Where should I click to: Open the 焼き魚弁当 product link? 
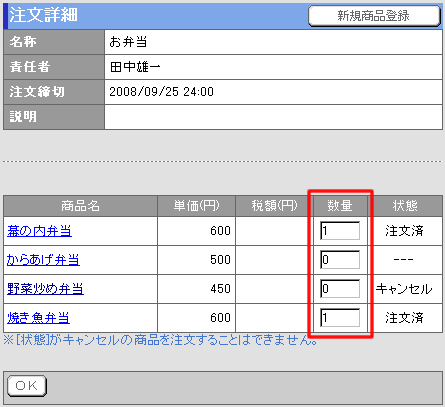point(38,318)
